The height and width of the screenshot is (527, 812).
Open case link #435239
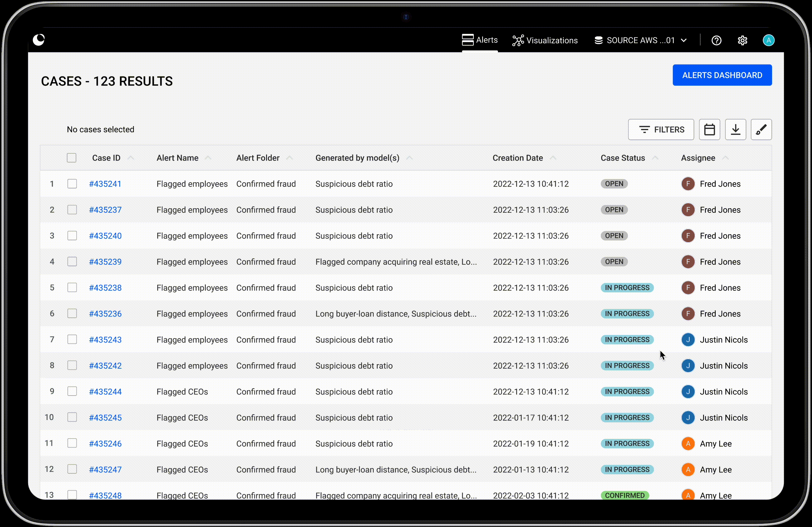(x=105, y=262)
